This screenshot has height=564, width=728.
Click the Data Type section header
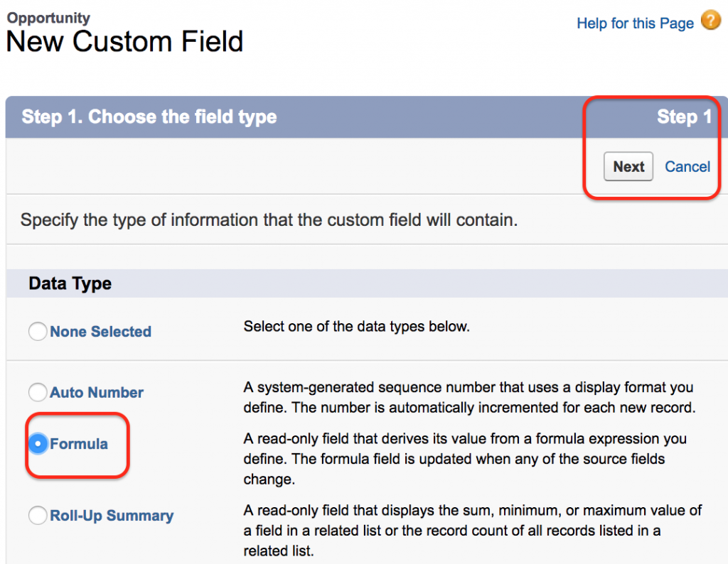pos(70,283)
